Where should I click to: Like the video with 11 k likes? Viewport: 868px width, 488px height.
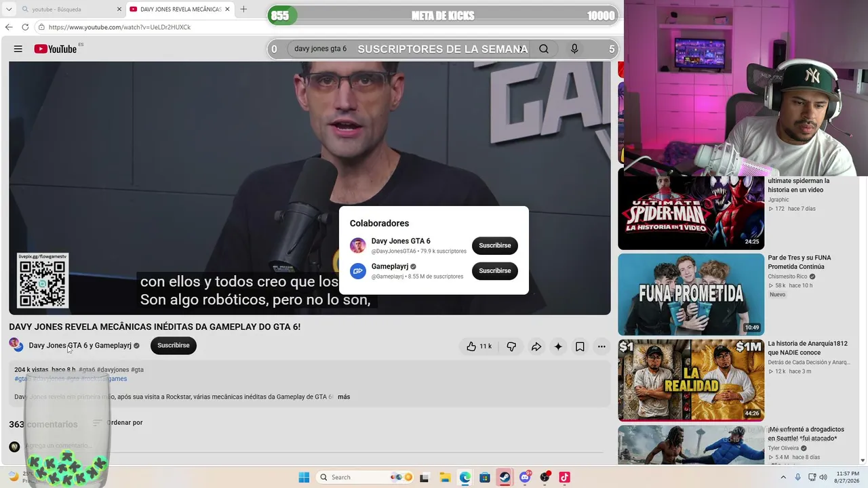click(479, 346)
